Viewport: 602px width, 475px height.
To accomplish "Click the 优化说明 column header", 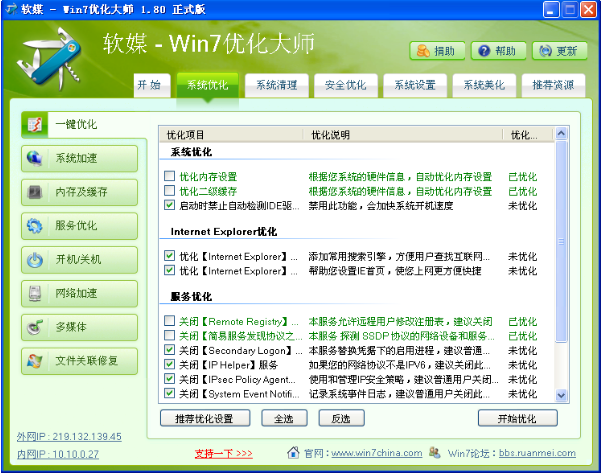I will [402, 135].
